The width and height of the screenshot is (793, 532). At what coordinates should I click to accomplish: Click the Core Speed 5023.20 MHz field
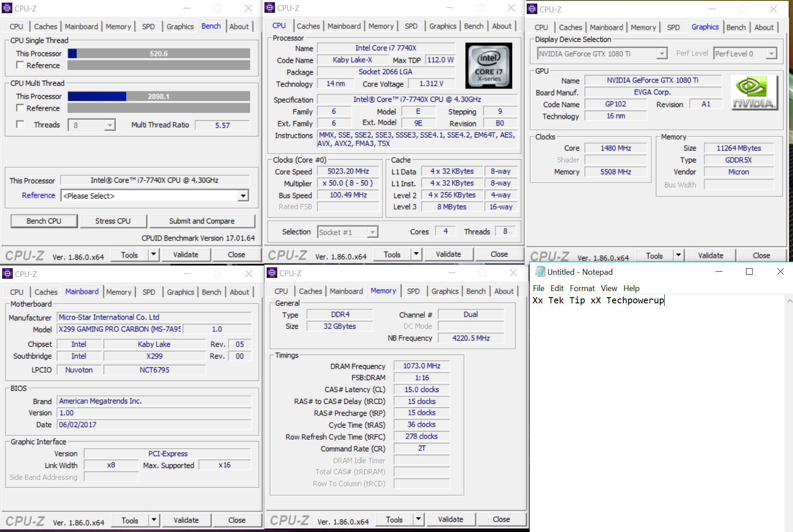348,171
